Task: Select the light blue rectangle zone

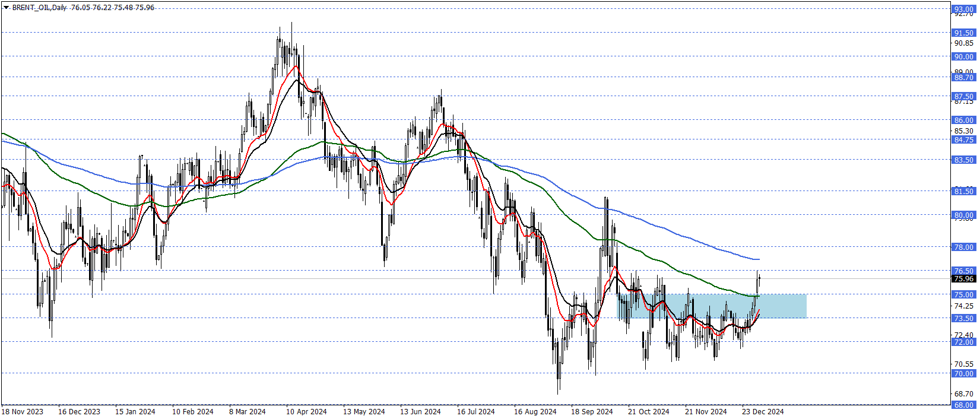Action: coord(712,306)
